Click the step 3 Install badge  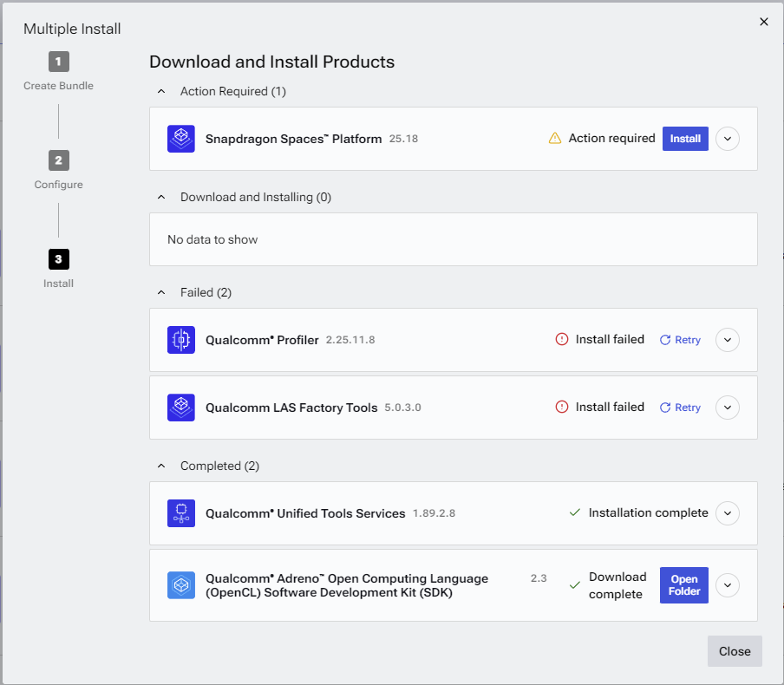58,259
